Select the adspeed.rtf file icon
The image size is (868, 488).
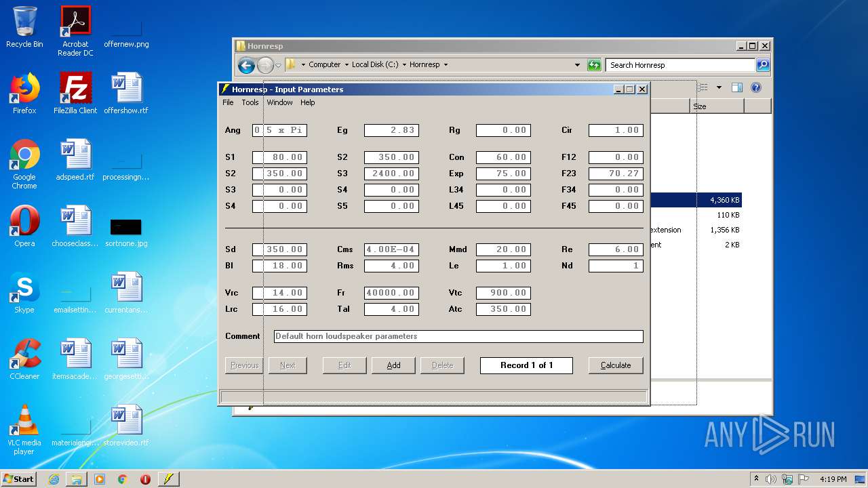click(75, 160)
